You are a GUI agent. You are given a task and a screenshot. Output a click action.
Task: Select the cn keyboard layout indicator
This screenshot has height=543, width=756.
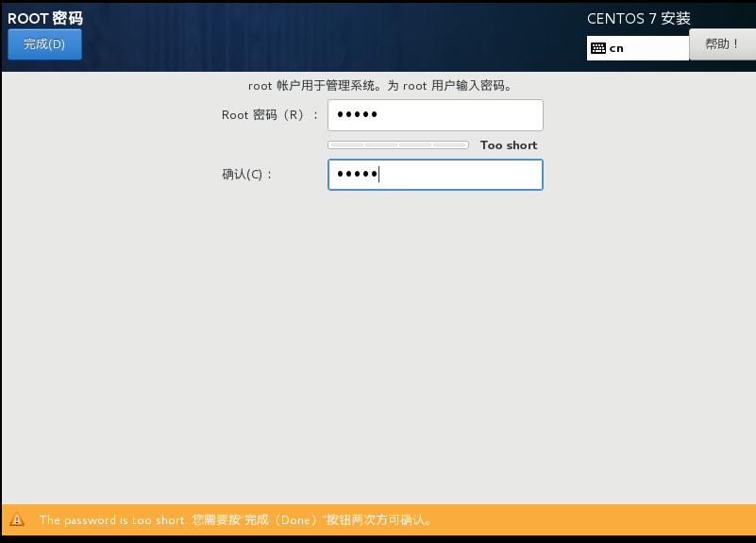point(637,48)
